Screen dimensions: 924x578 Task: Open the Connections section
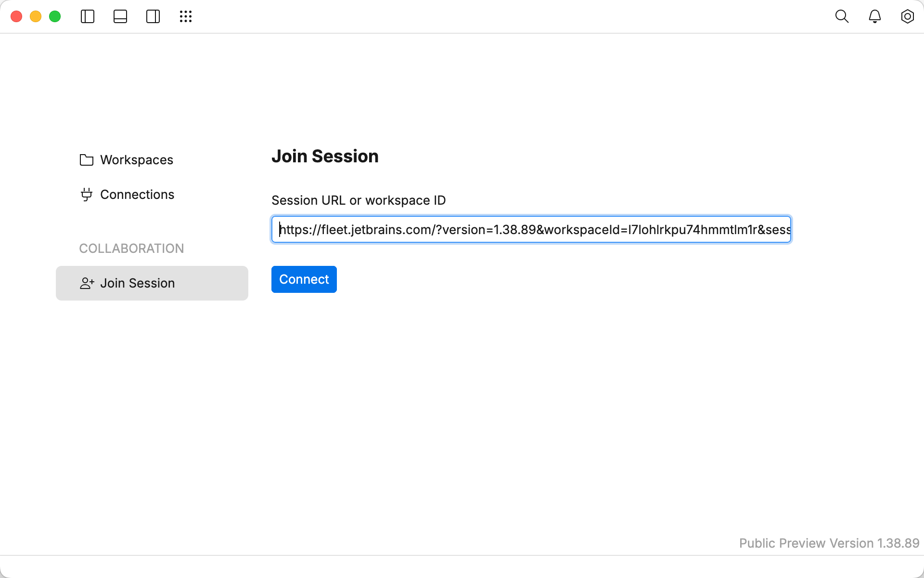point(137,195)
